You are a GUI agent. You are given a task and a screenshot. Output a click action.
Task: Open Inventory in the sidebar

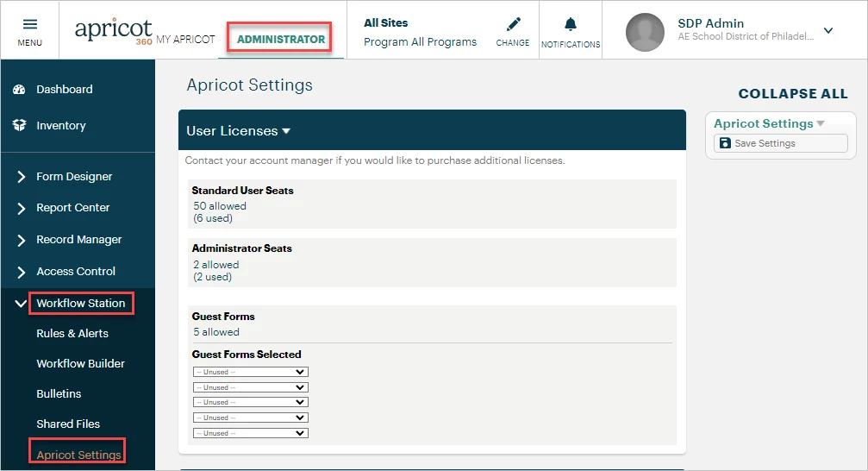coord(61,126)
